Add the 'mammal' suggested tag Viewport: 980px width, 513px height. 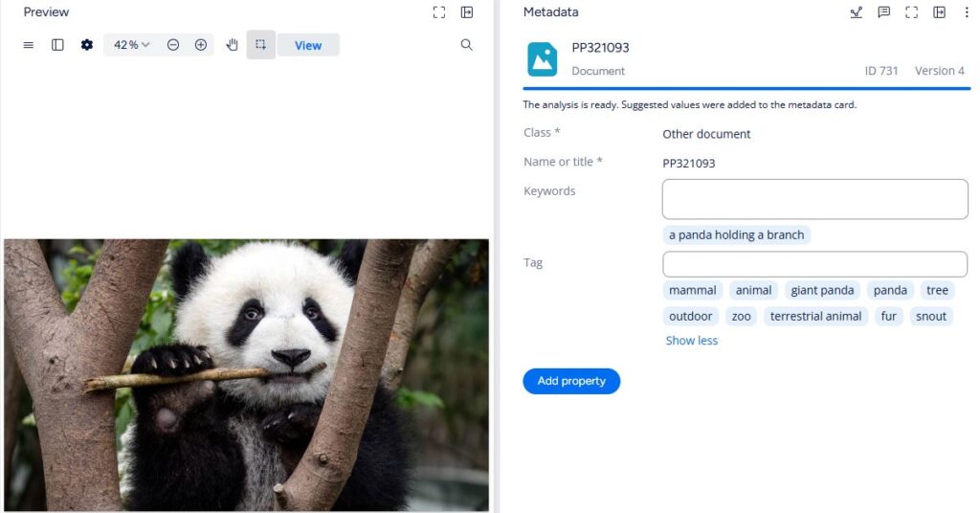(693, 290)
